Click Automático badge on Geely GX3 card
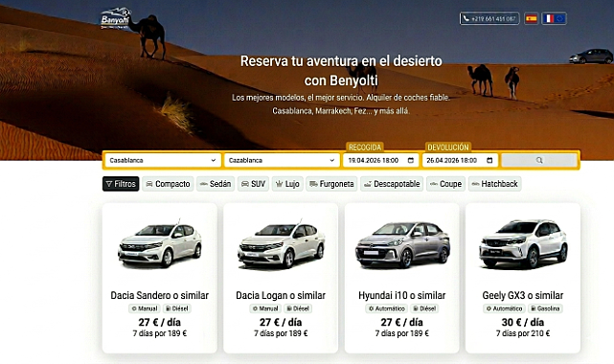The height and width of the screenshot is (364, 614). (505, 308)
